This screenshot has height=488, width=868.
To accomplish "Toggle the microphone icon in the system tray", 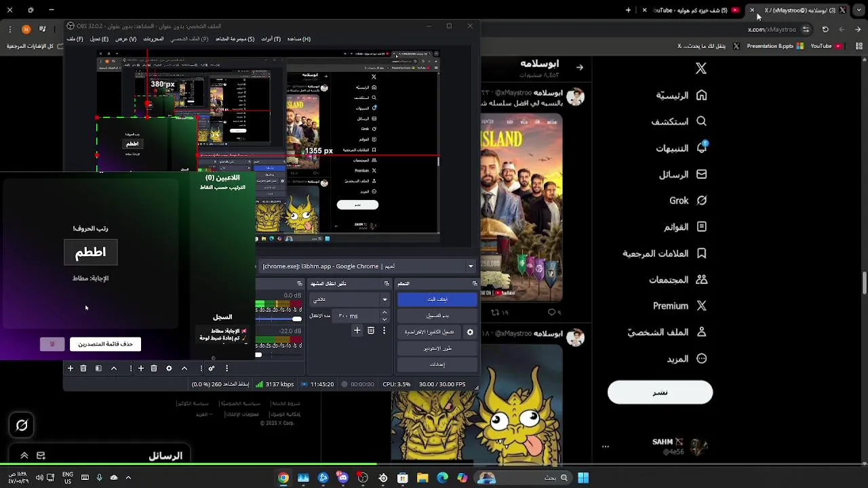I will 99,478.
